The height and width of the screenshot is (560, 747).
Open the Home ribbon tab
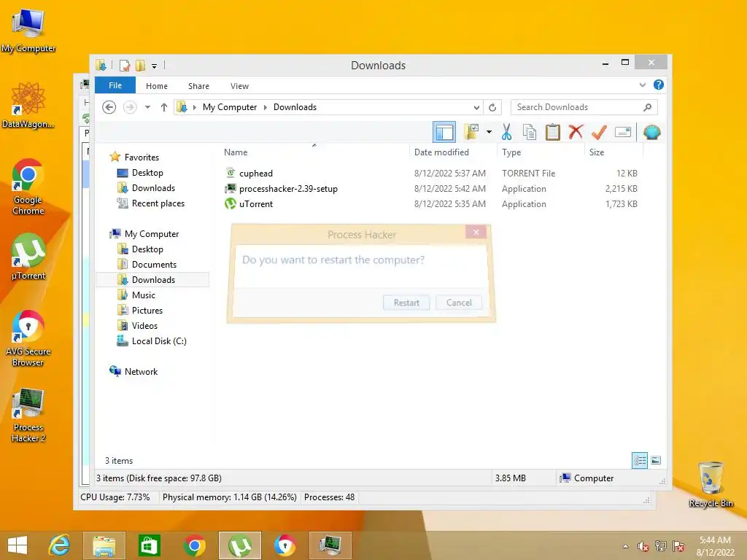click(157, 86)
